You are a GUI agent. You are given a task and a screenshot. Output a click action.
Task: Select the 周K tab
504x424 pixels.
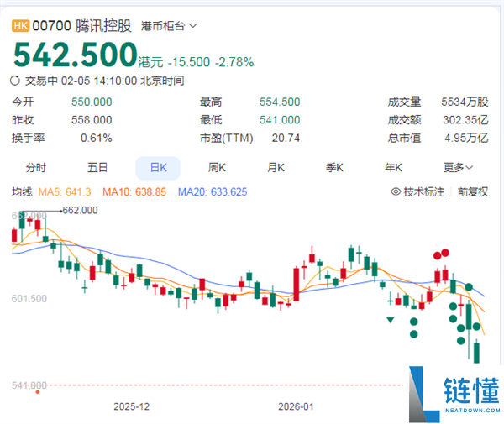click(x=217, y=168)
